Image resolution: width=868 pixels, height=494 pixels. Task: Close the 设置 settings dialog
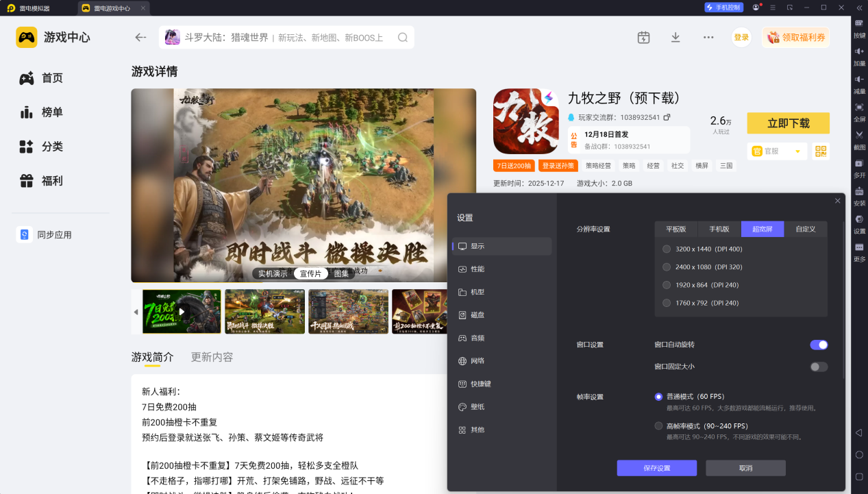coord(837,201)
